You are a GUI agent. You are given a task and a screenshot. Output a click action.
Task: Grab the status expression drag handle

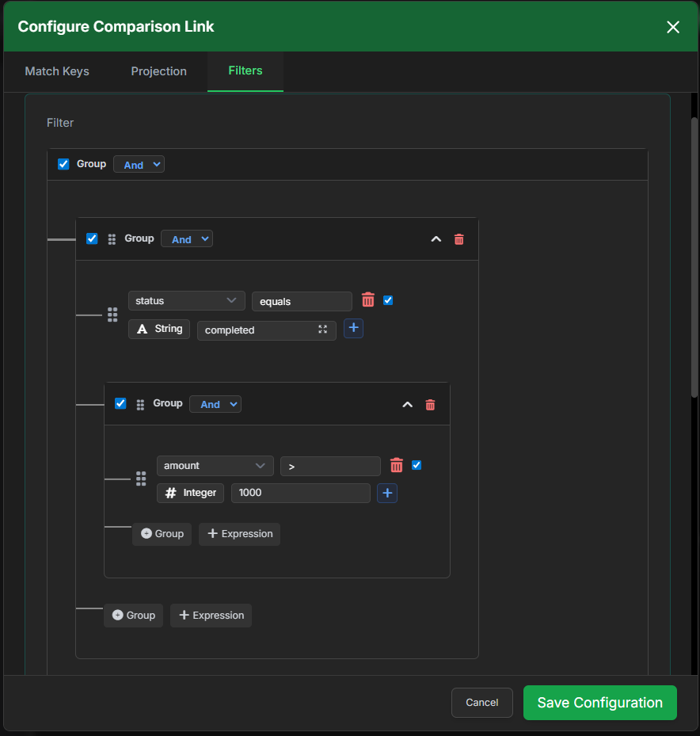click(x=112, y=315)
